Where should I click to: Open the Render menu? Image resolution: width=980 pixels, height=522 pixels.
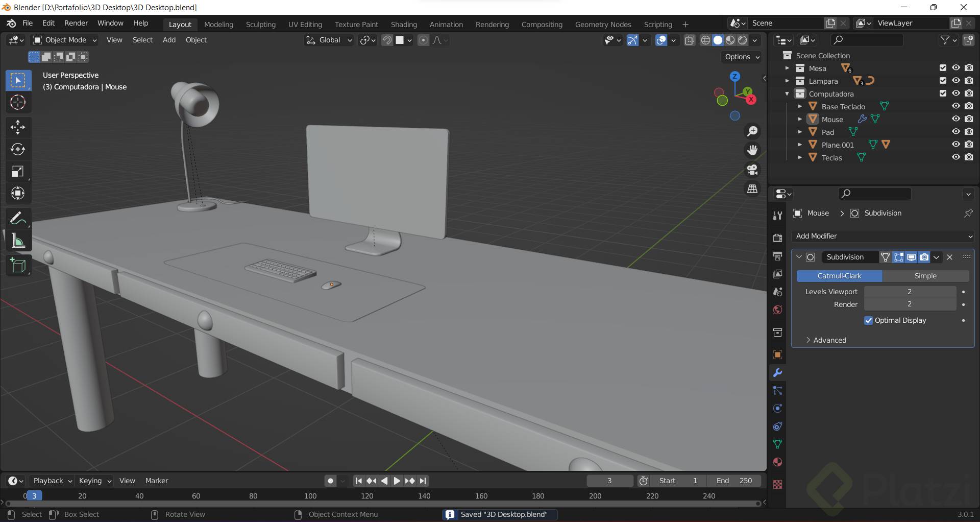click(x=76, y=23)
